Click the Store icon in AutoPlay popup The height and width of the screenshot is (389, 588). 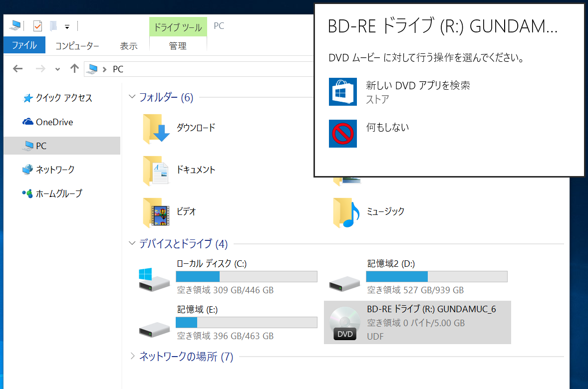coord(343,92)
